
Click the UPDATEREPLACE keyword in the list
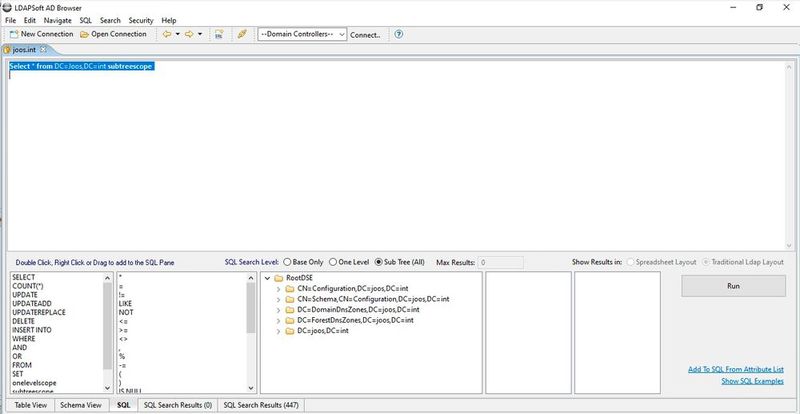pos(39,312)
